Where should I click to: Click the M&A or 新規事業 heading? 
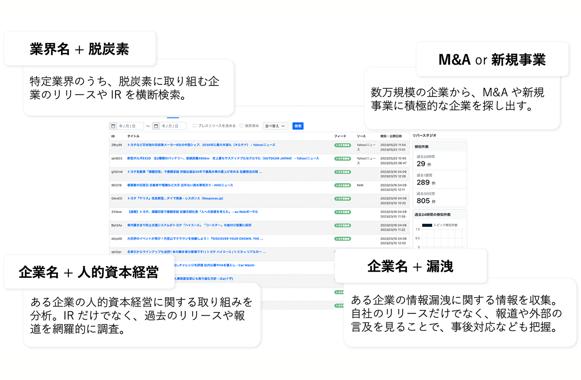point(492,60)
